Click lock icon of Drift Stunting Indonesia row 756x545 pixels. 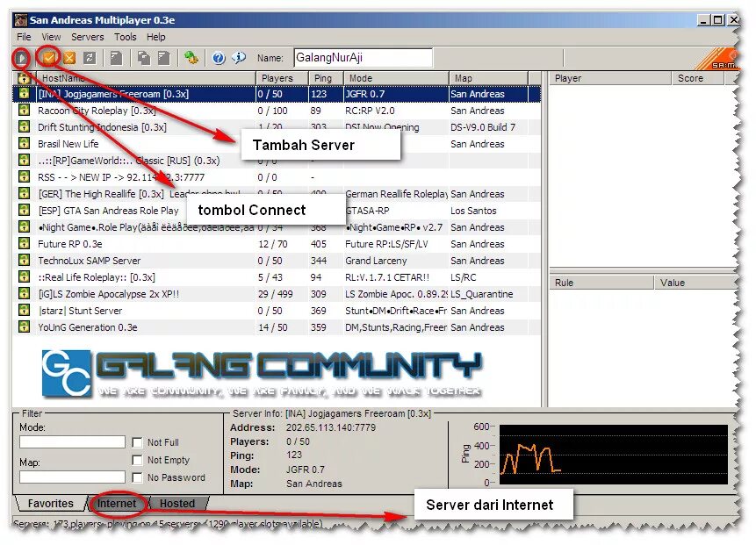point(24,126)
